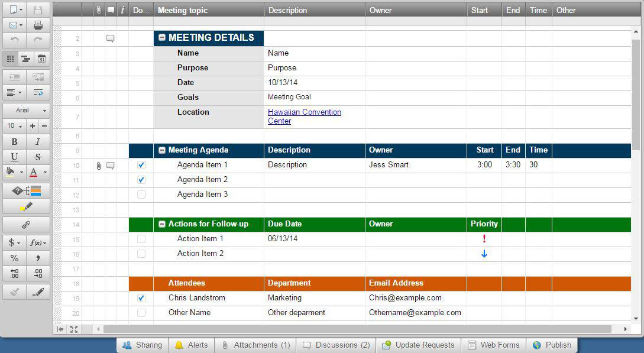Check the Other Name checkbox
The height and width of the screenshot is (353, 644).
tap(141, 313)
